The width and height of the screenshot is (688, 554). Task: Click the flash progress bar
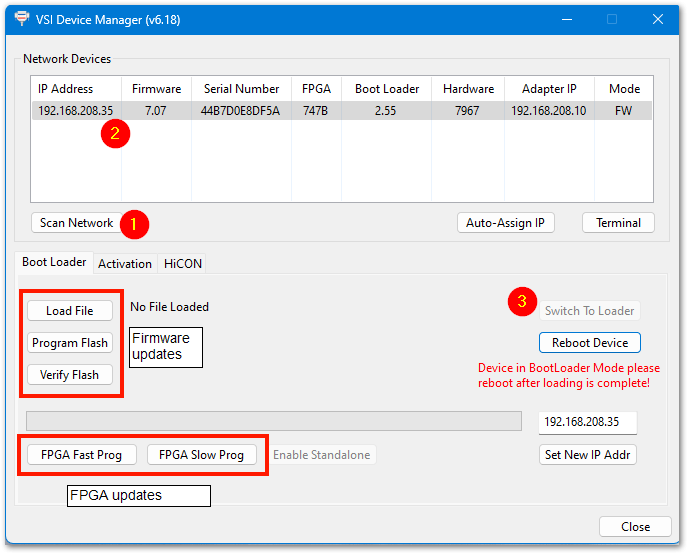click(x=273, y=422)
